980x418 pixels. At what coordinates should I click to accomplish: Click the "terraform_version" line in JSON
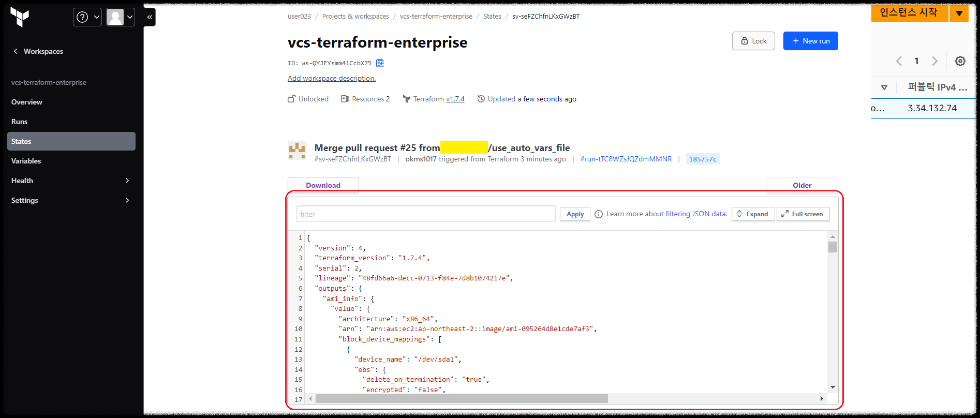pyautogui.click(x=372, y=258)
